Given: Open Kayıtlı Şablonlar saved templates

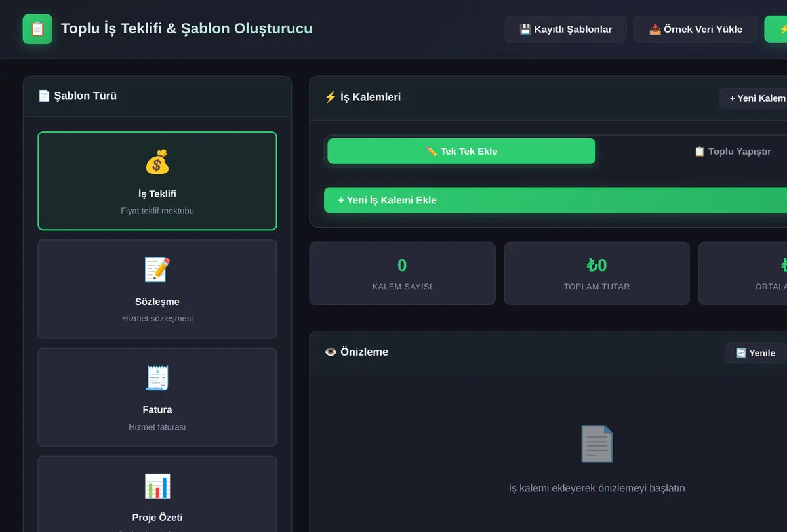Looking at the screenshot, I should 565,30.
